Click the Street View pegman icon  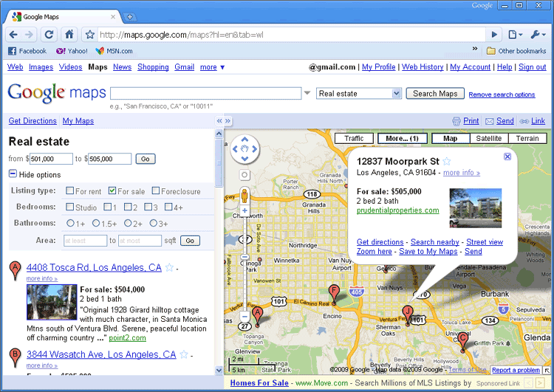[244, 196]
